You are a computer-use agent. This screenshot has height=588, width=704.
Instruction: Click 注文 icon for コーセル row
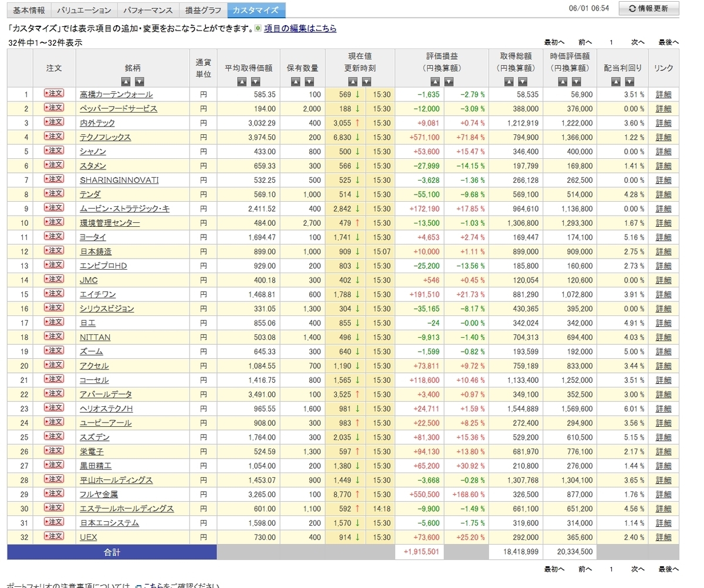click(54, 379)
